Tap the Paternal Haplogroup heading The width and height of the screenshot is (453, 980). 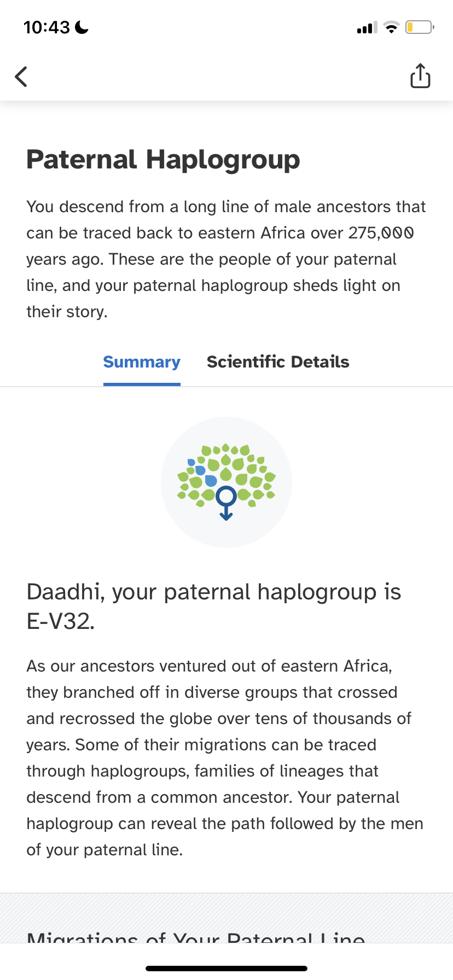pos(163,160)
